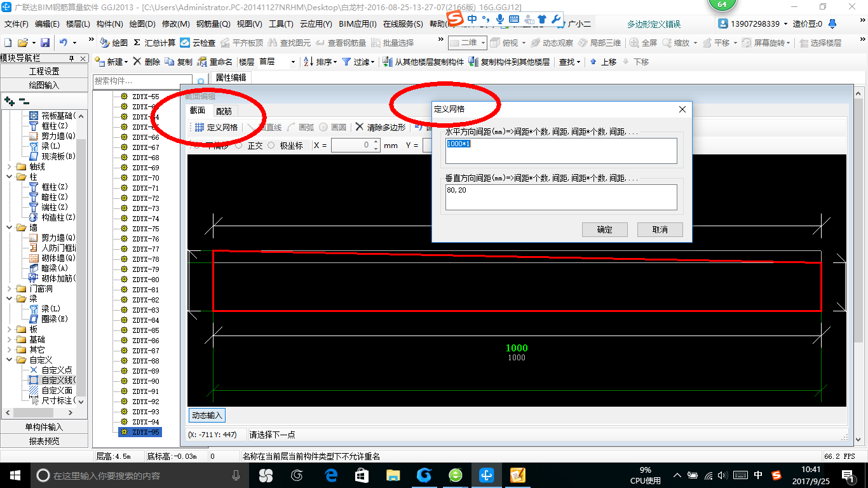Run 汇总计算 summary calculation

pyautogui.click(x=154, y=43)
